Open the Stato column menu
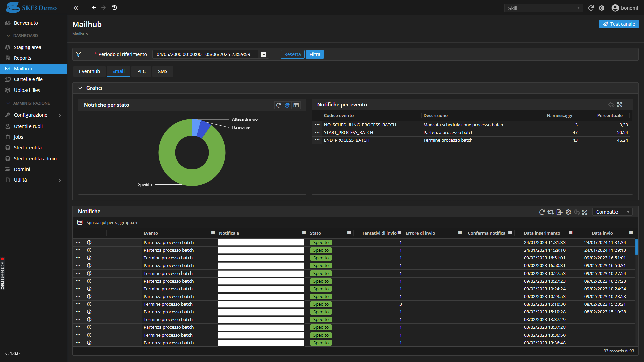The width and height of the screenshot is (644, 362). point(349,233)
